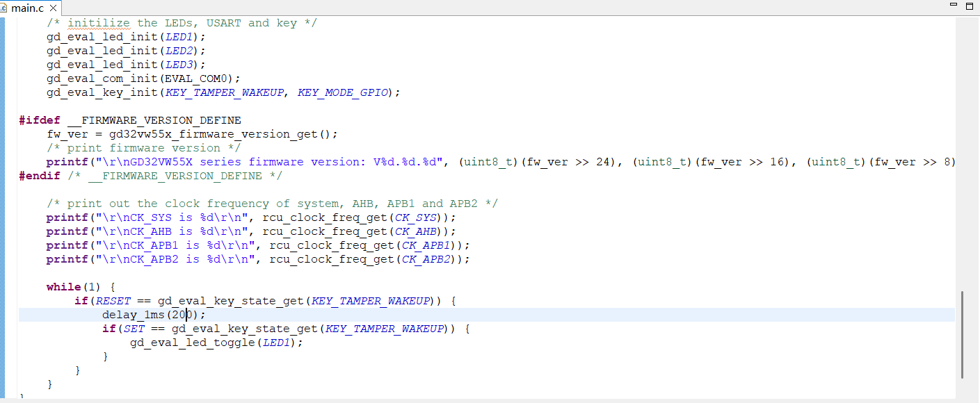Select the main.c editor tab
Viewport: 980px width, 403px height.
pyautogui.click(x=27, y=8)
